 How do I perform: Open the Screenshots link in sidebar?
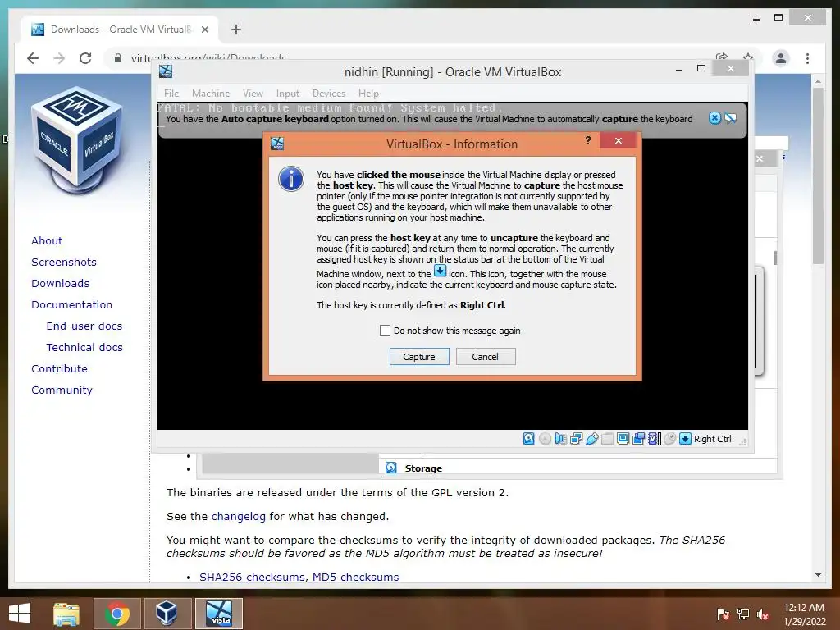(x=64, y=262)
